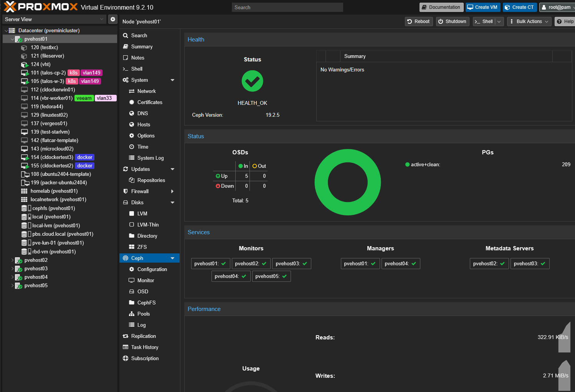This screenshot has width=575, height=392.
Task: Click the Create VM button
Action: click(482, 7)
